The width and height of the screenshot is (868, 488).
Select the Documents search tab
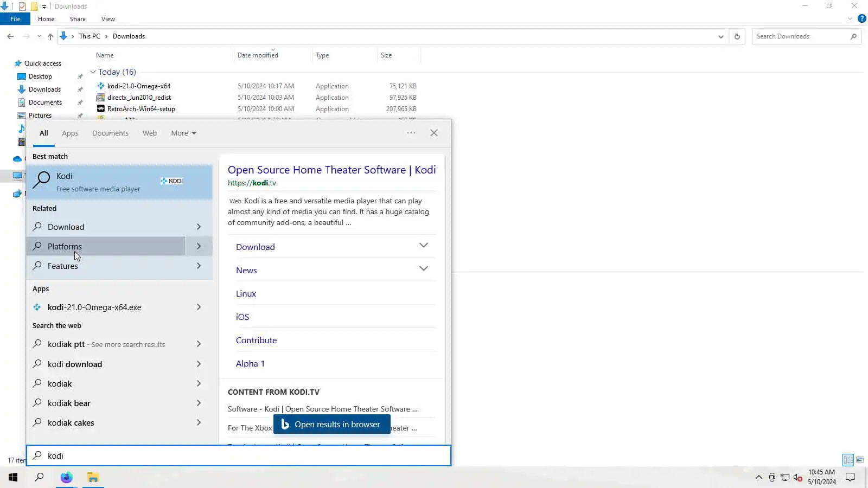click(110, 133)
